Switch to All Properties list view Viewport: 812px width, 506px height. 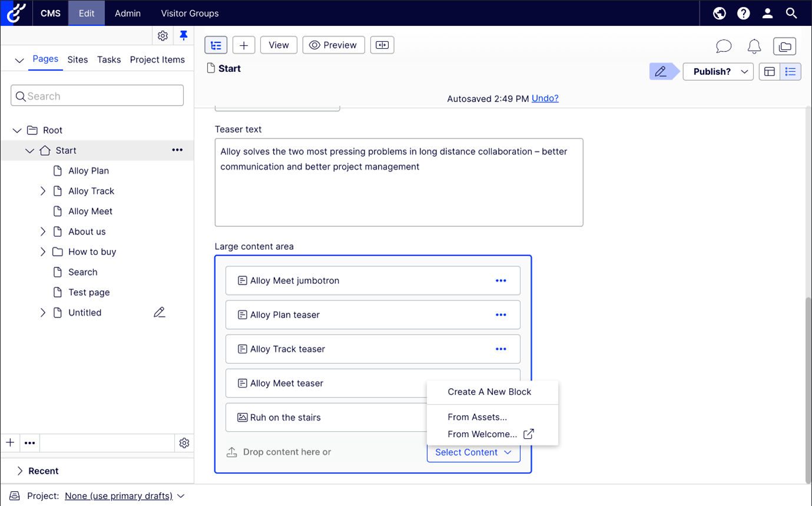coord(790,72)
